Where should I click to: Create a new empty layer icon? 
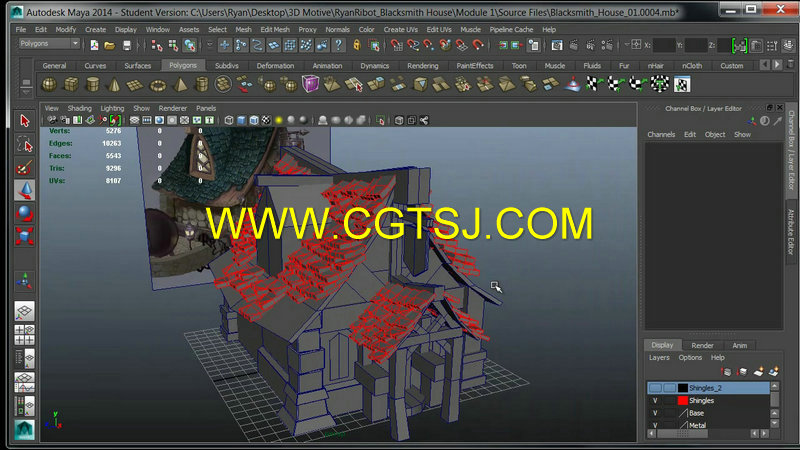[758, 372]
